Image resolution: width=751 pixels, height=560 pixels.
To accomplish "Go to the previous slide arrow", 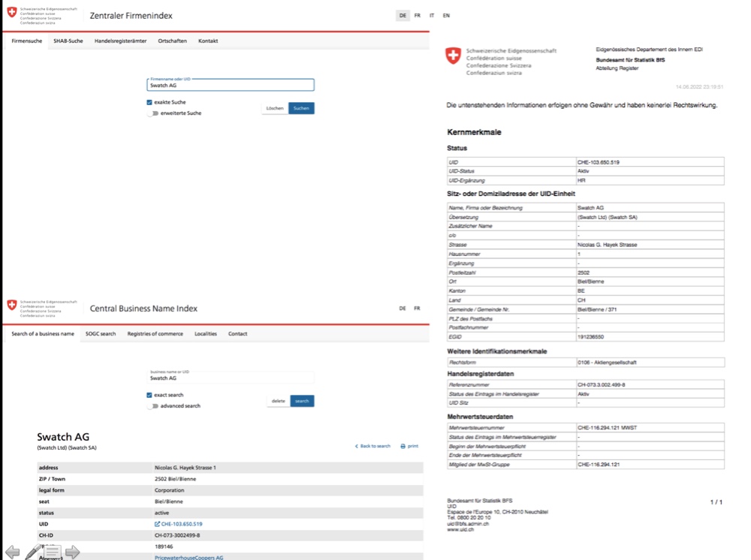I will click(13, 552).
